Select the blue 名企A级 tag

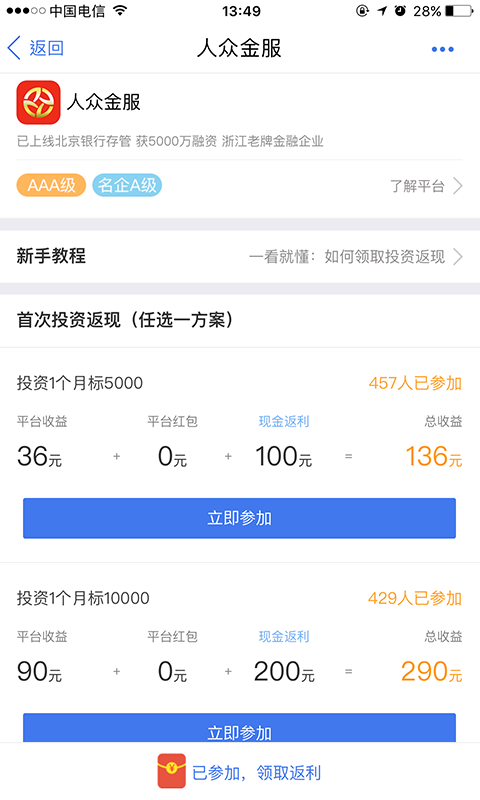tap(127, 185)
